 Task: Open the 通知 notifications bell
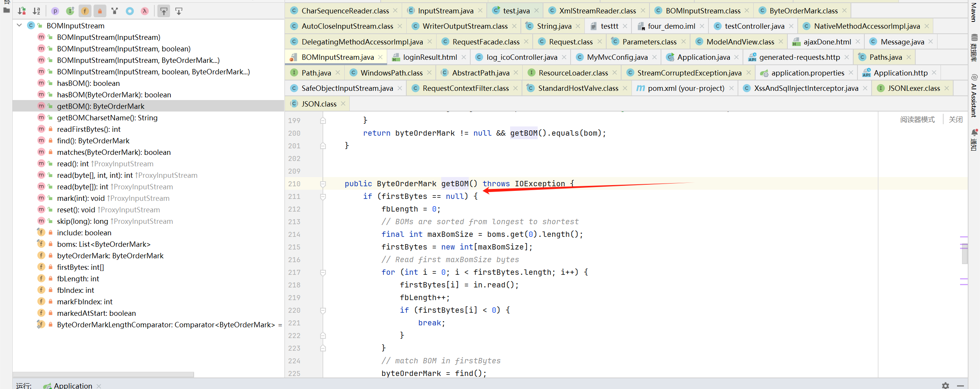[974, 140]
